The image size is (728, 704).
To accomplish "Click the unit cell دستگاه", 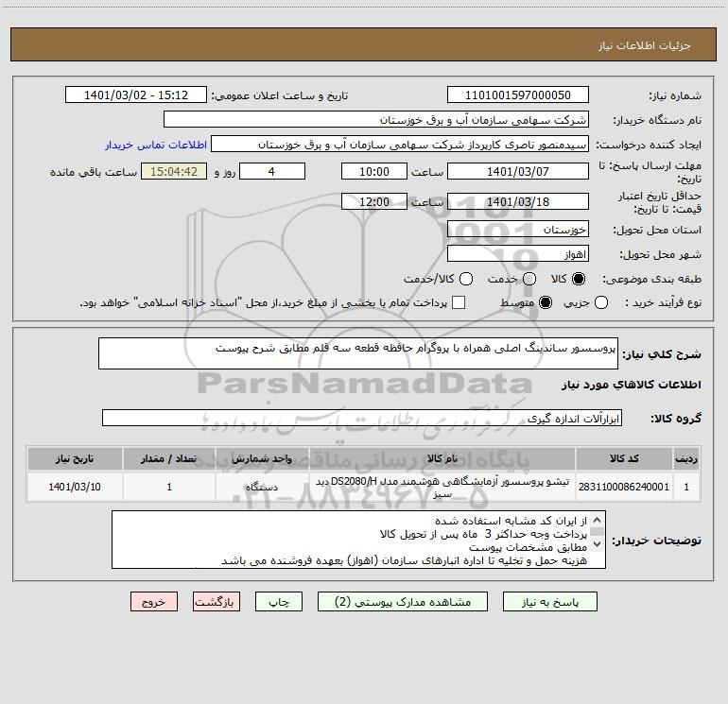I will (x=262, y=487).
